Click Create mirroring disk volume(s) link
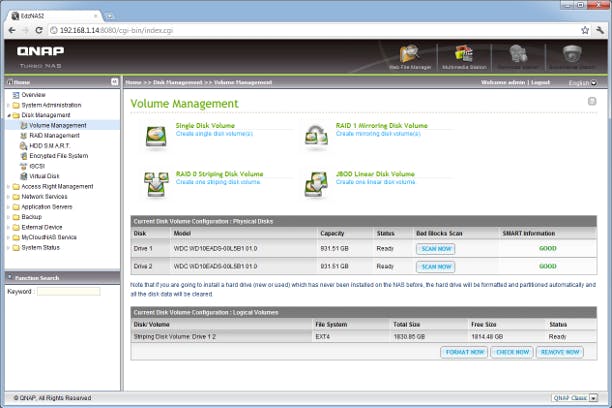612x408 pixels. 378,134
